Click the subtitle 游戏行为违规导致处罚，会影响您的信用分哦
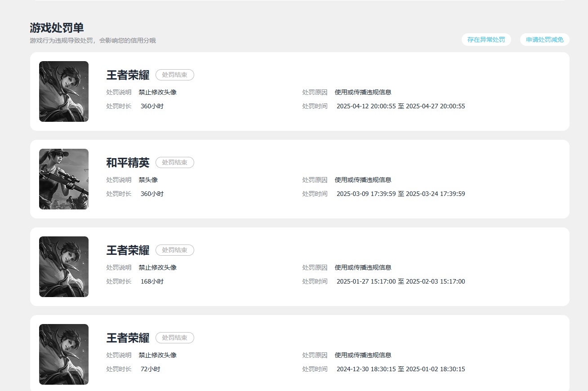Viewport: 588px width, 391px height. click(x=93, y=40)
